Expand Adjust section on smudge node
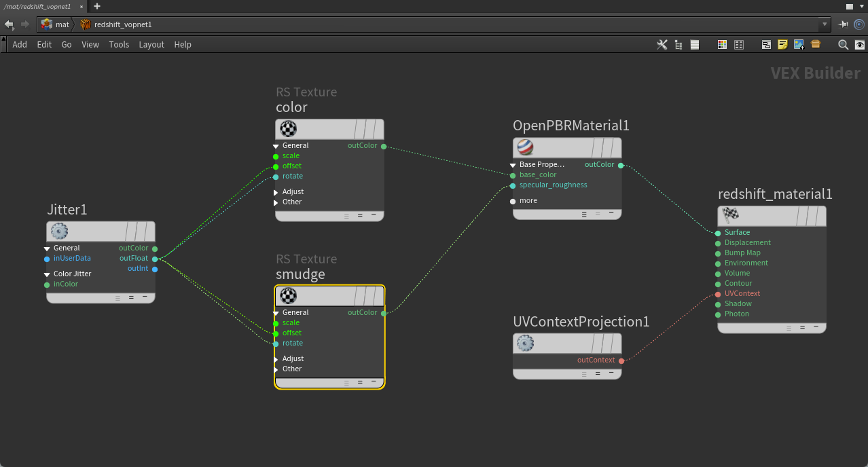This screenshot has height=467, width=868. click(276, 359)
